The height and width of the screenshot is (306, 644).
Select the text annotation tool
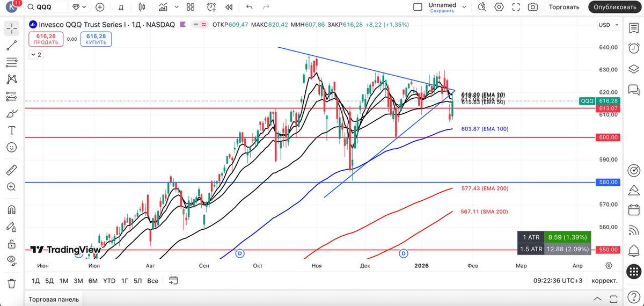(x=12, y=130)
